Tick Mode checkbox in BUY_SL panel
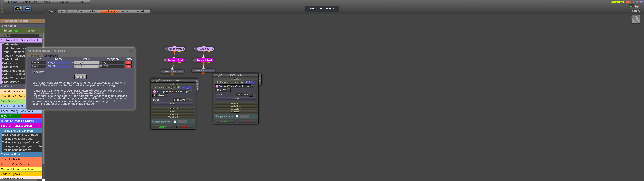This screenshot has height=181, width=644. click(x=191, y=100)
